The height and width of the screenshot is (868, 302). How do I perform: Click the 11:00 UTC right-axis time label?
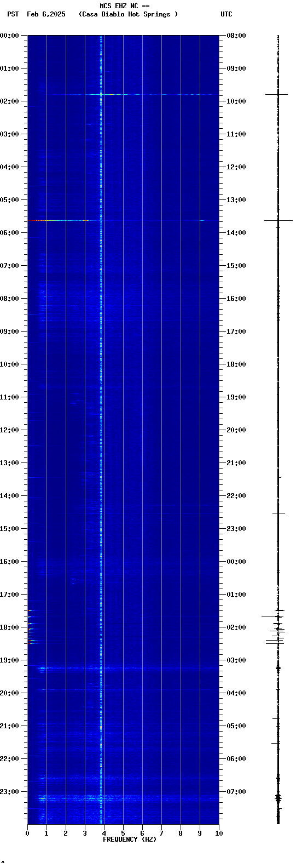236,134
